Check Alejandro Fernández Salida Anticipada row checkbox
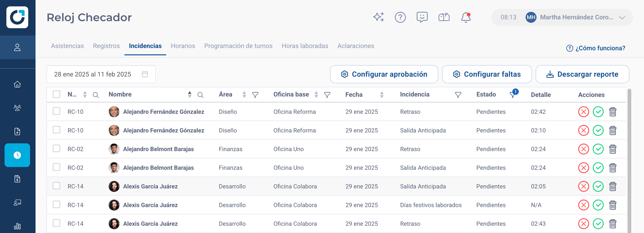 click(56, 130)
